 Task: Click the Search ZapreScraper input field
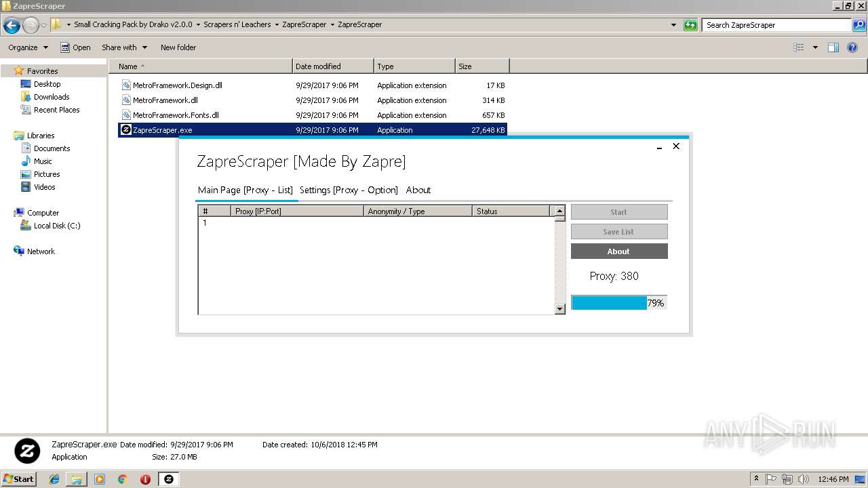pyautogui.click(x=777, y=25)
